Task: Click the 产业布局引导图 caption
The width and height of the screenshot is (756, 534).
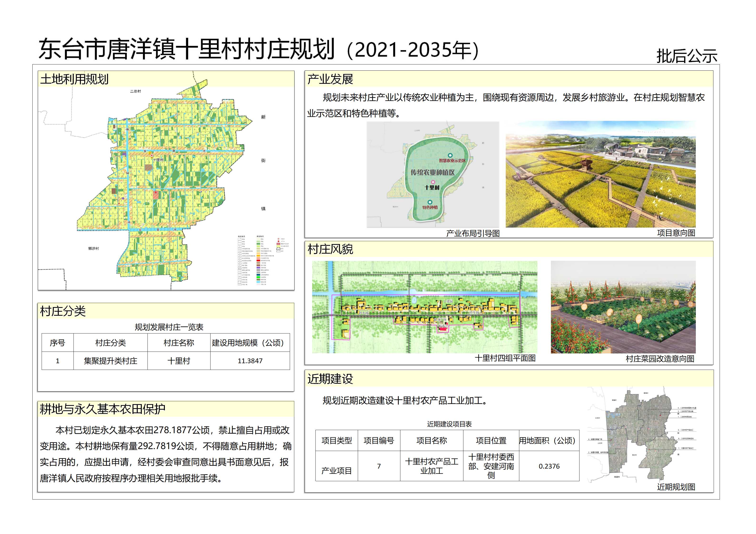Action: point(473,233)
